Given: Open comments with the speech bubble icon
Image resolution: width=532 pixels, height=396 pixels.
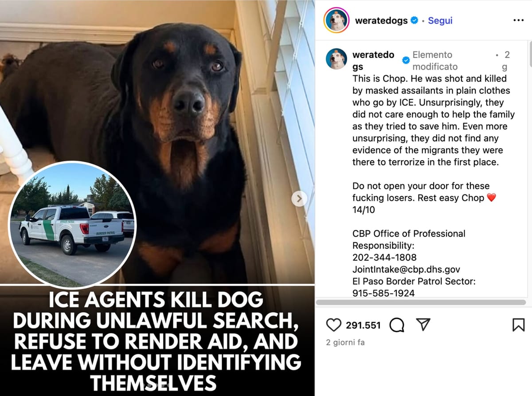Looking at the screenshot, I should pos(397,325).
